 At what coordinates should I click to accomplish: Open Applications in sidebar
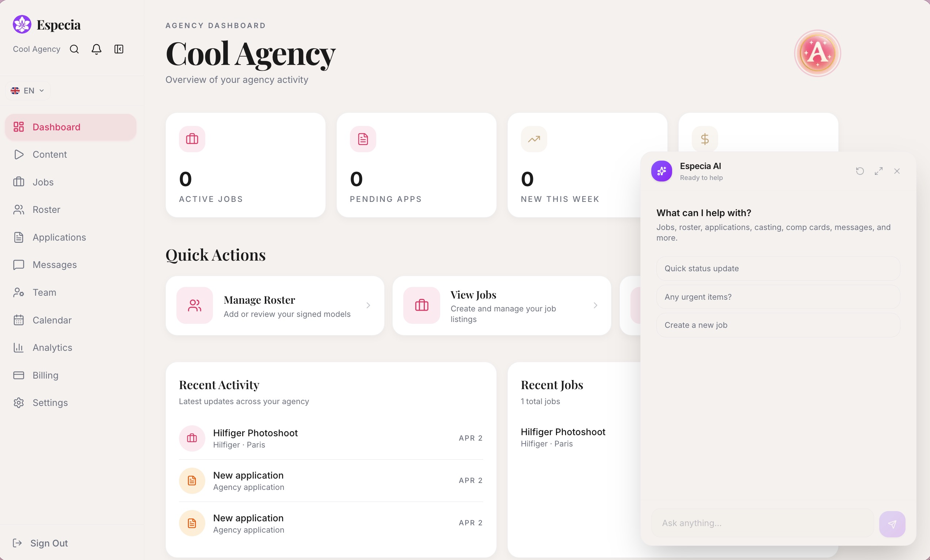(70, 237)
